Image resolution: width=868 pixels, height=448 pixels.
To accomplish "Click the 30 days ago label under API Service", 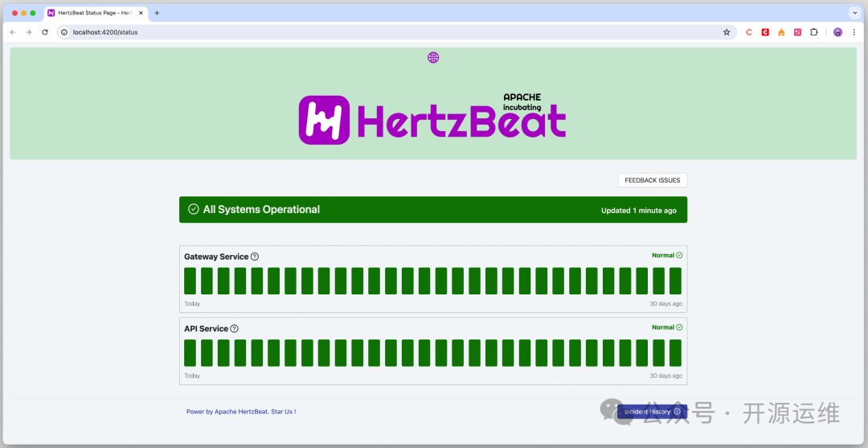I will click(x=666, y=376).
